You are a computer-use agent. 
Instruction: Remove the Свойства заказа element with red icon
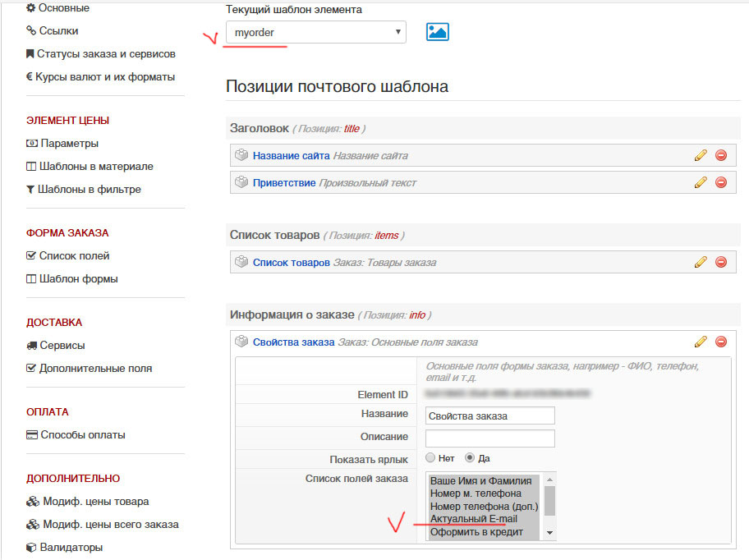(x=721, y=342)
